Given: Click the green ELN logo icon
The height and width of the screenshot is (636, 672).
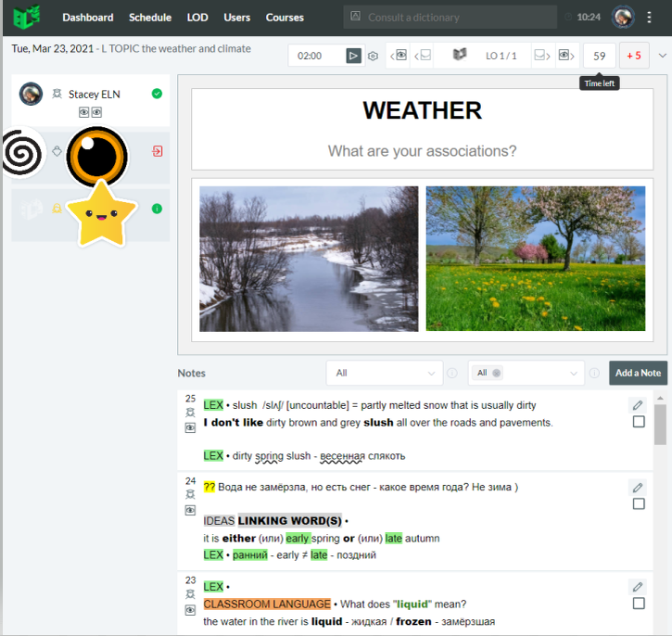Looking at the screenshot, I should (27, 17).
